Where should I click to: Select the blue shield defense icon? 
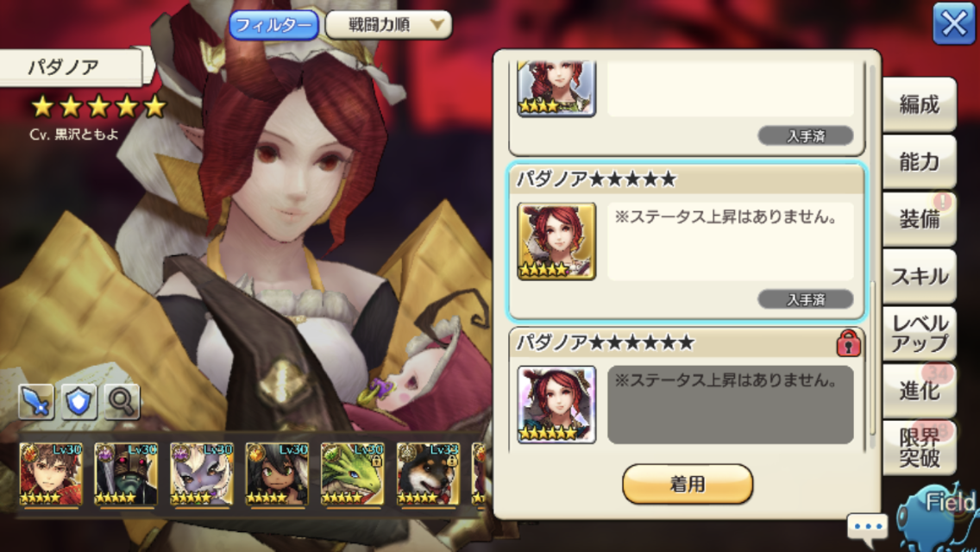(79, 401)
